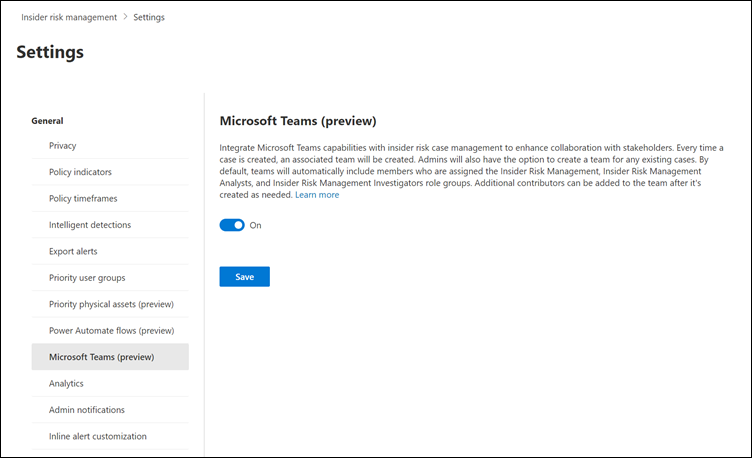Click the breadcrumb chevron separator
The width and height of the screenshot is (752, 458).
[x=125, y=17]
